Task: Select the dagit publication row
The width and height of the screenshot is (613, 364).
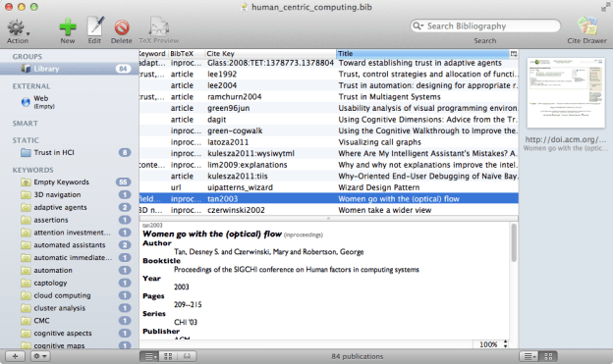Action: pos(329,120)
